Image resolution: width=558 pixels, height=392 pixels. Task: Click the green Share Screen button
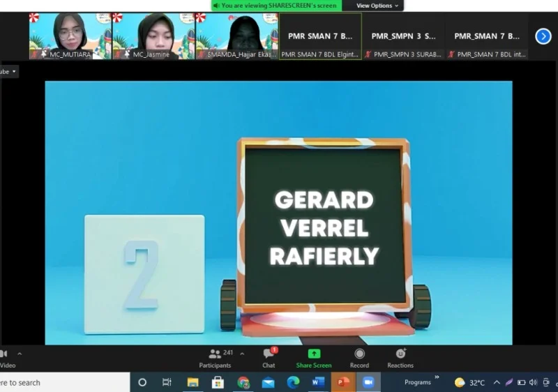point(314,356)
